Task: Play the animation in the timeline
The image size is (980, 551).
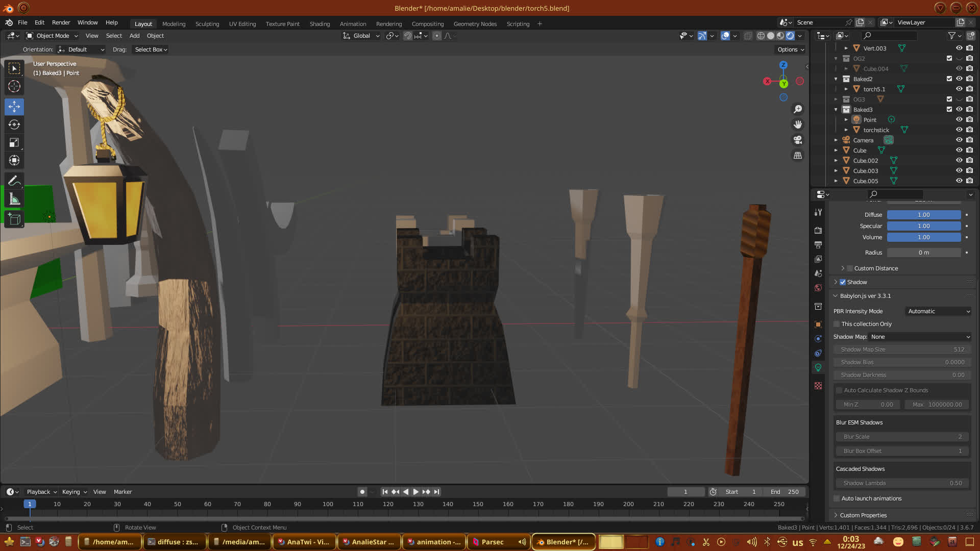Action: point(415,492)
